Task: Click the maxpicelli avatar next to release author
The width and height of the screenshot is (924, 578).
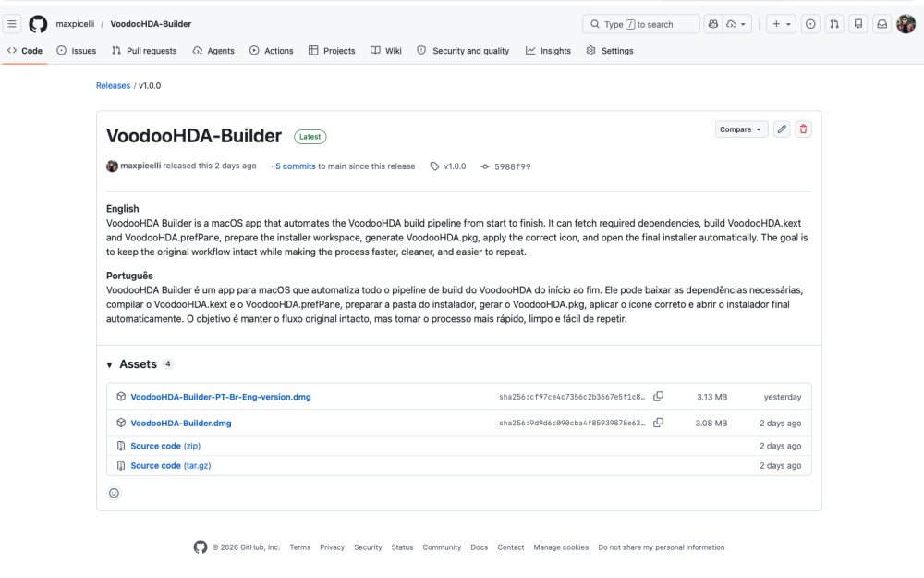Action: [x=112, y=166]
